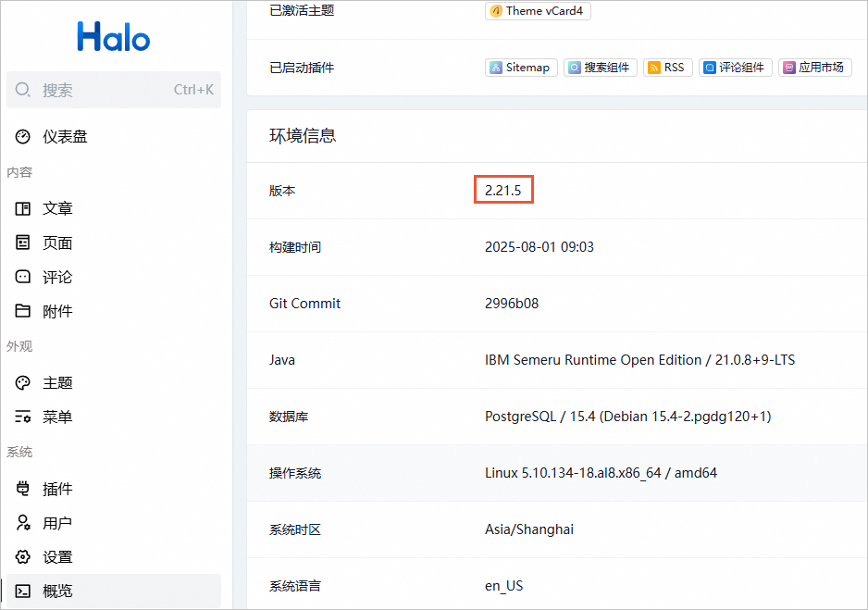Click the users icon in sidebar

tap(23, 524)
